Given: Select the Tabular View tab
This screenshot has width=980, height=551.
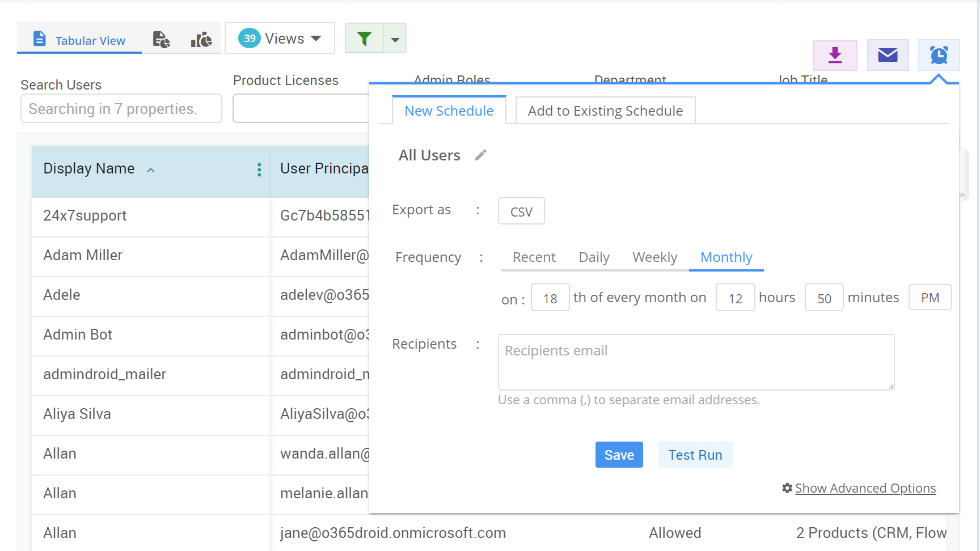Looking at the screenshot, I should (79, 40).
